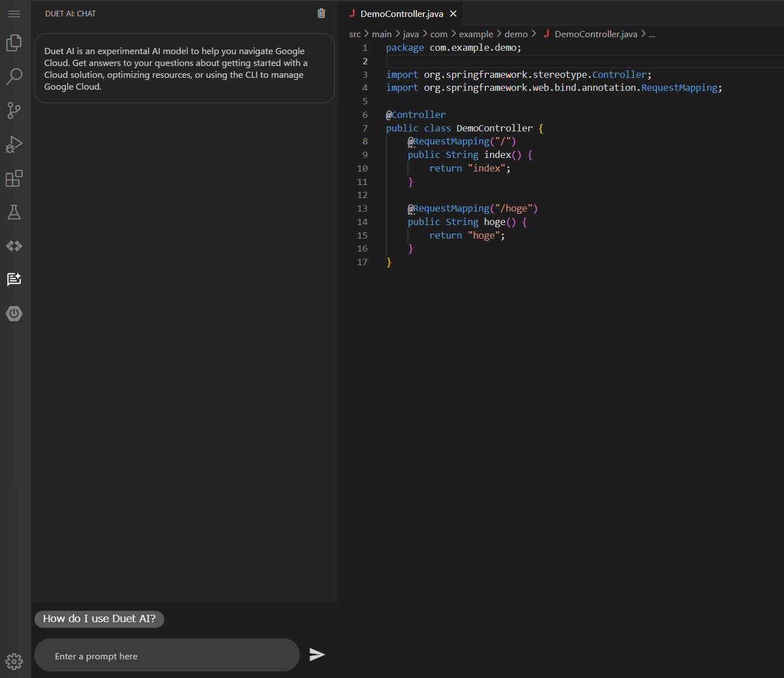Open the Run and Debug view
Viewport: 784px width, 678px height.
click(x=14, y=144)
